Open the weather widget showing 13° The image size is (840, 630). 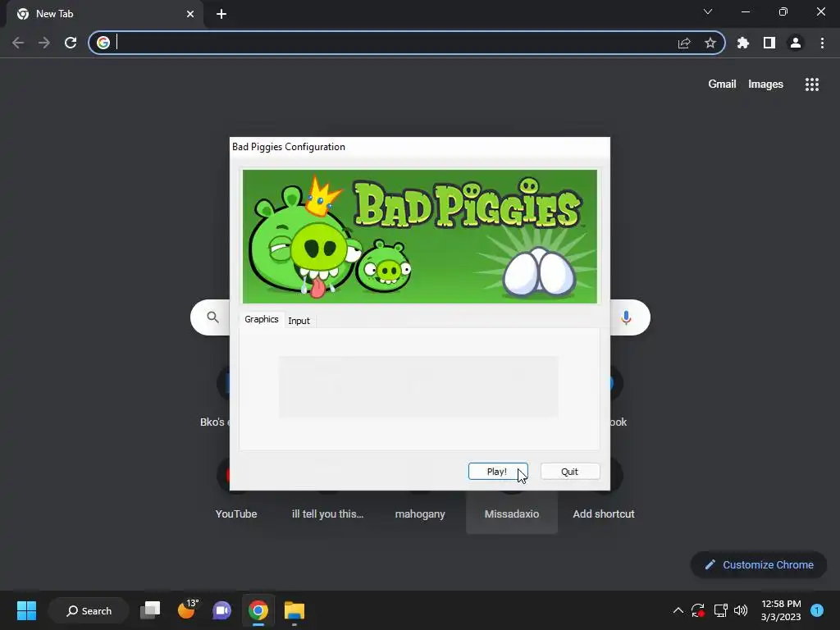click(x=186, y=609)
